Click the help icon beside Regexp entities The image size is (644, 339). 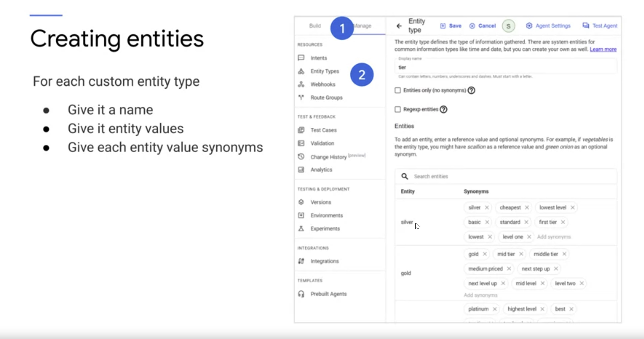pyautogui.click(x=443, y=109)
